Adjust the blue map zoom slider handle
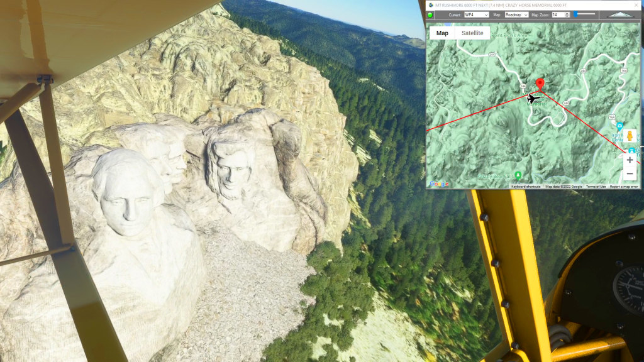Image resolution: width=644 pixels, height=362 pixels. click(575, 14)
